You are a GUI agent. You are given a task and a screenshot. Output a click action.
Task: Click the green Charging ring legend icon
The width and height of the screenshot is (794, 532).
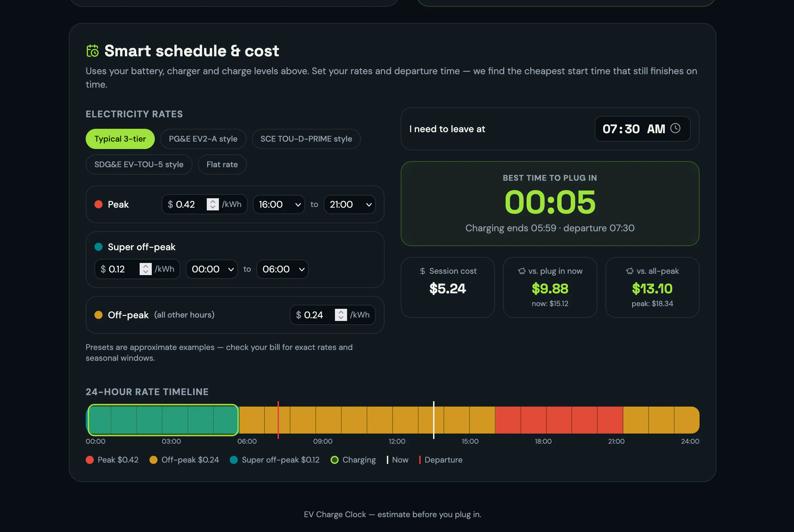pyautogui.click(x=334, y=460)
